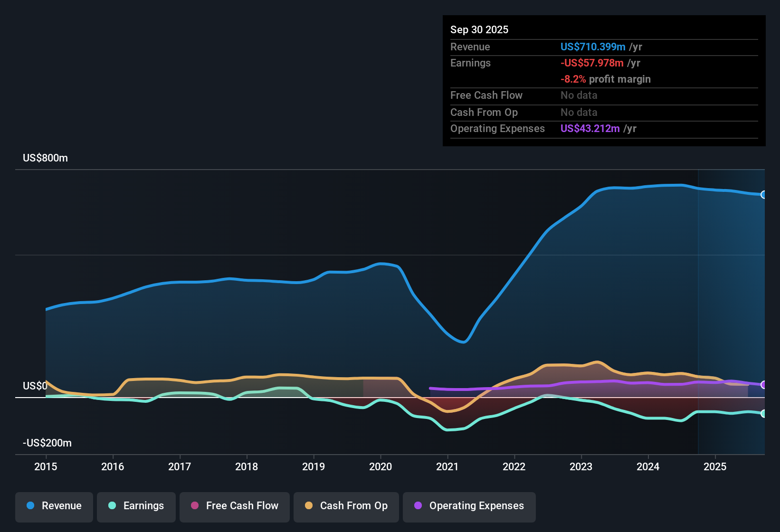
Task: Click the US$800m axis label
Action: [45, 158]
